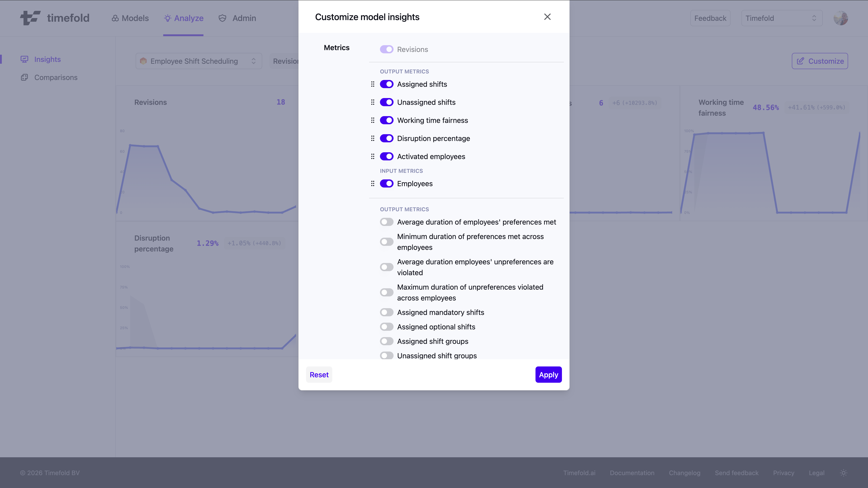Click the Reset button

point(319,375)
